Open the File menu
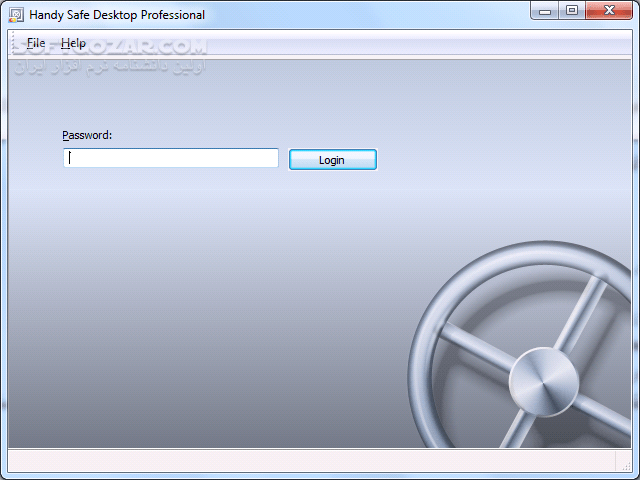The height and width of the screenshot is (480, 640). [x=36, y=43]
